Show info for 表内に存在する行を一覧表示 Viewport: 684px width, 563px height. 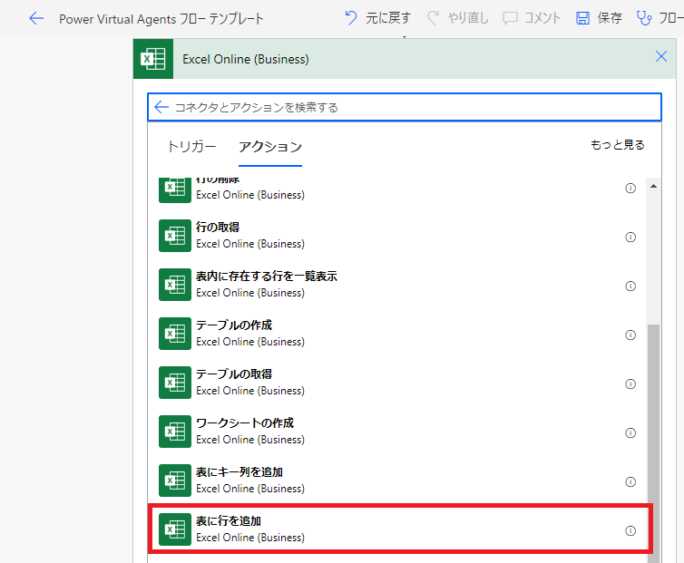(630, 286)
